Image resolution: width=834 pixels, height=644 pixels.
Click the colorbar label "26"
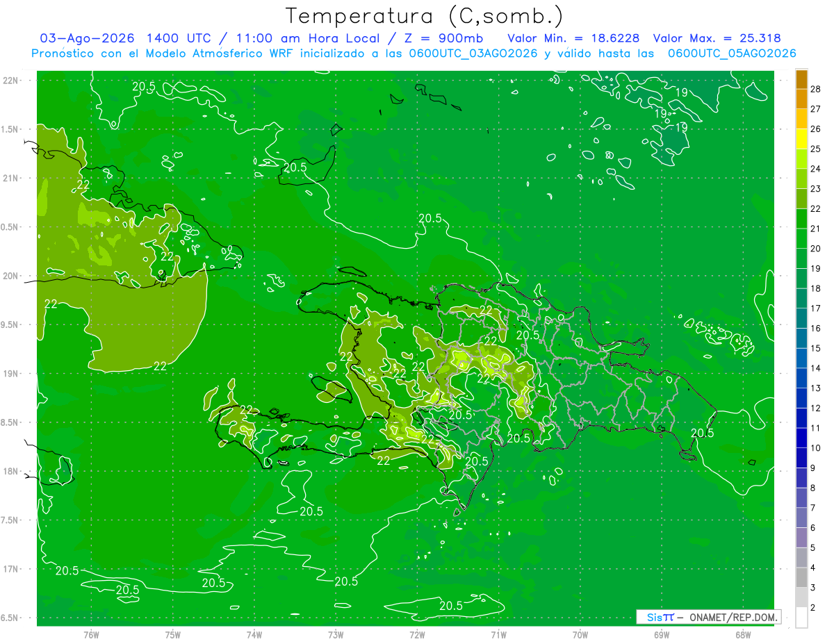(x=815, y=129)
